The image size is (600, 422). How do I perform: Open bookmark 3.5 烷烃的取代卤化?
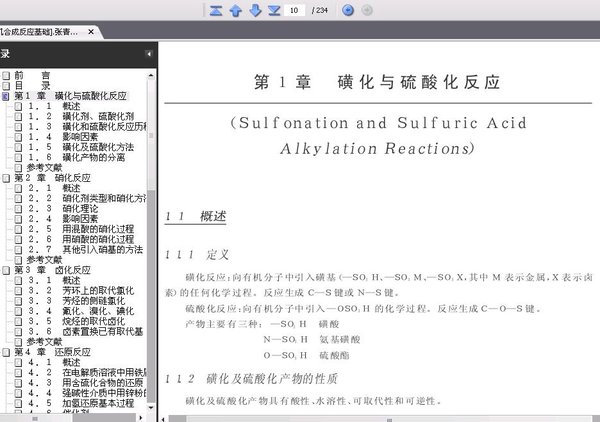(76, 321)
